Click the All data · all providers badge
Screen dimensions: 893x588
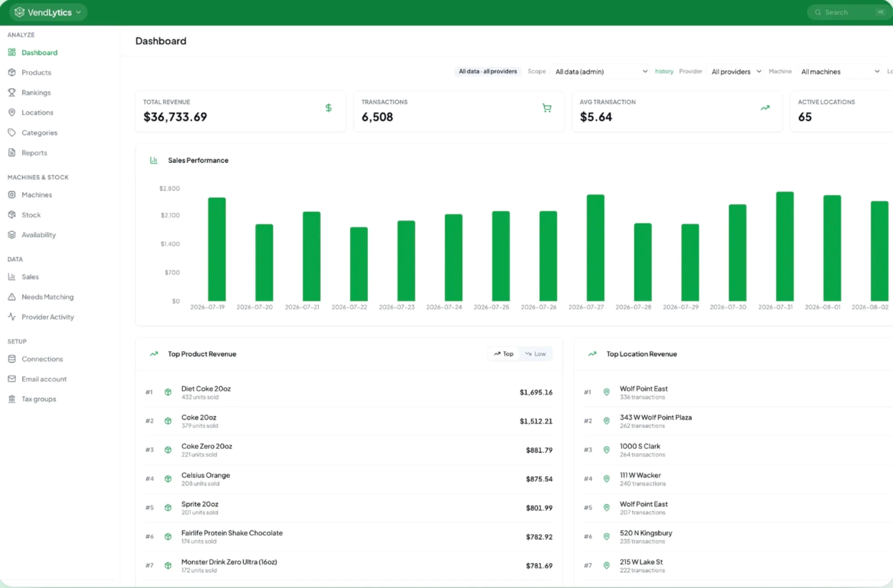coord(488,71)
